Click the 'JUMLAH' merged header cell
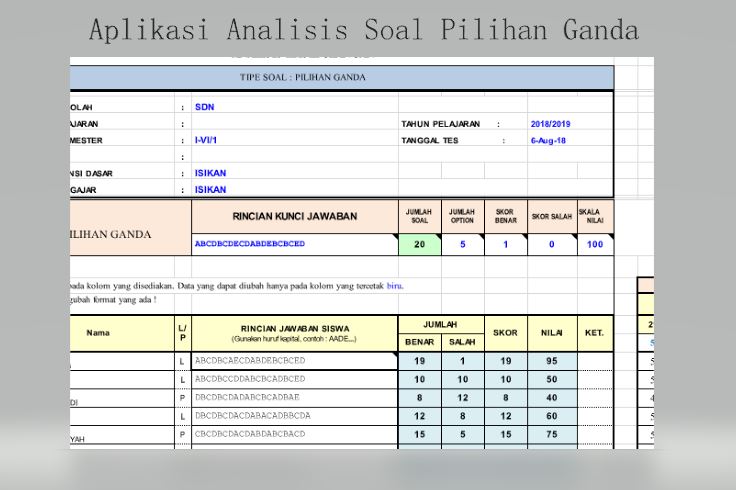This screenshot has width=736, height=490. click(x=441, y=325)
